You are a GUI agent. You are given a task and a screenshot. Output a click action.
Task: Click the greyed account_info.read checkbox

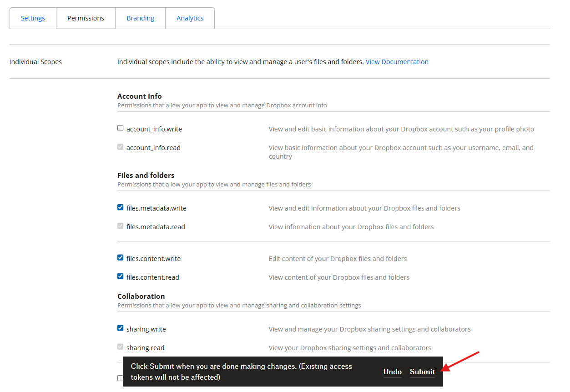[121, 147]
